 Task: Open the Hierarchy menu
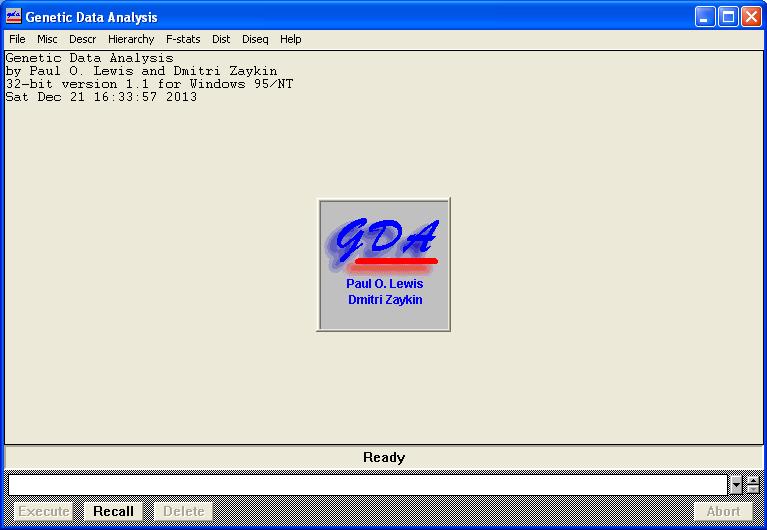click(131, 39)
